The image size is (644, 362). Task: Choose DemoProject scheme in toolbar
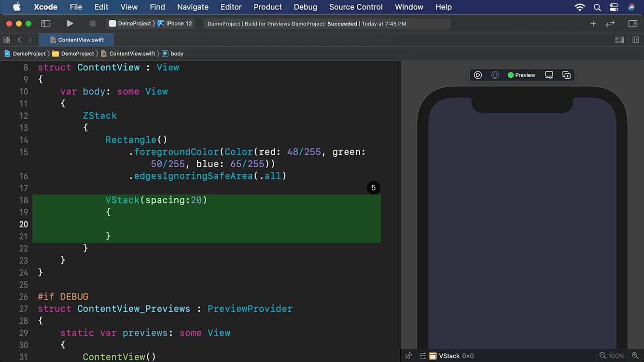[x=130, y=24]
